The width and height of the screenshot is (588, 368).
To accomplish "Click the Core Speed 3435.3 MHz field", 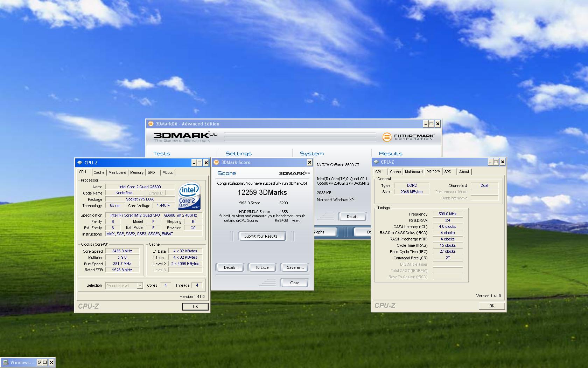I will [x=122, y=251].
